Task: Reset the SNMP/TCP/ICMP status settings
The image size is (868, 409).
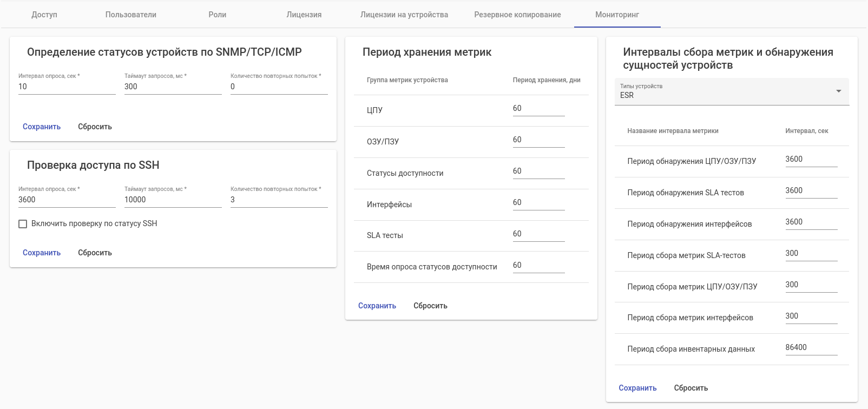Action: [95, 127]
